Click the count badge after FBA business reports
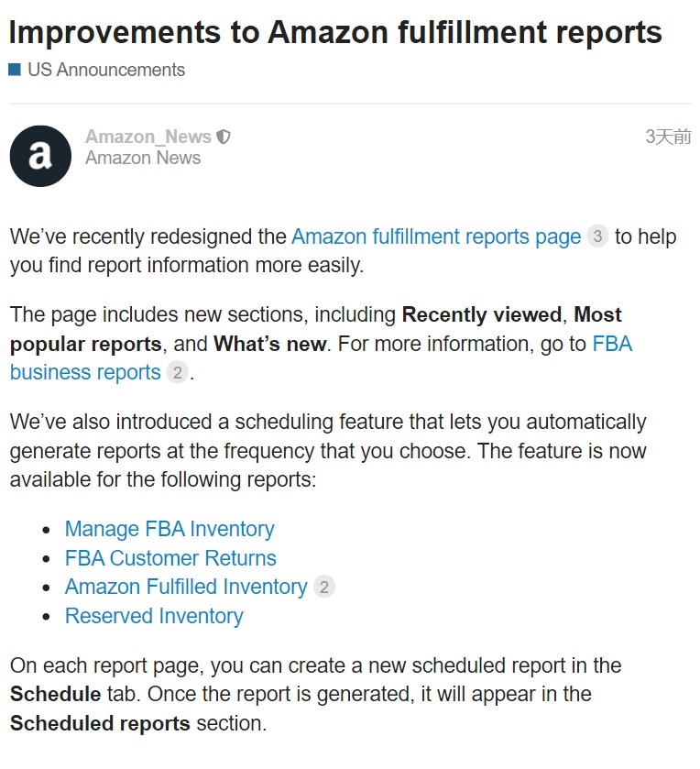The height and width of the screenshot is (769, 700). pos(177,373)
